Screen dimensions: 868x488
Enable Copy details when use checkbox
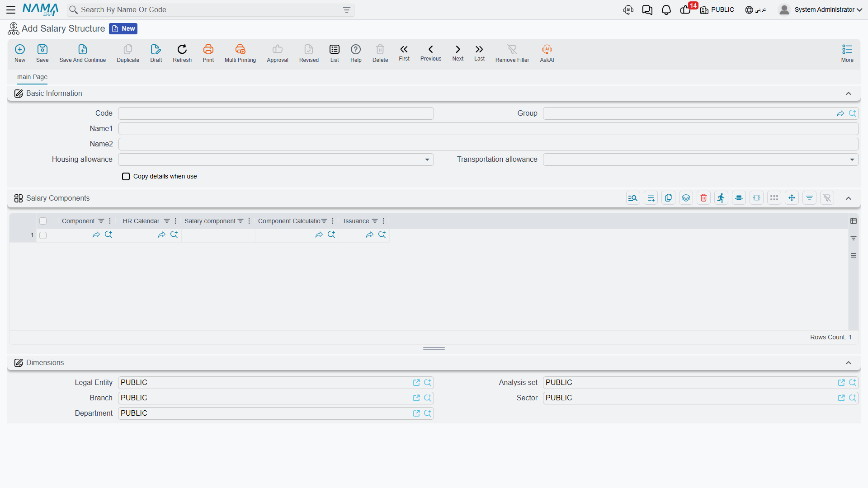point(126,177)
